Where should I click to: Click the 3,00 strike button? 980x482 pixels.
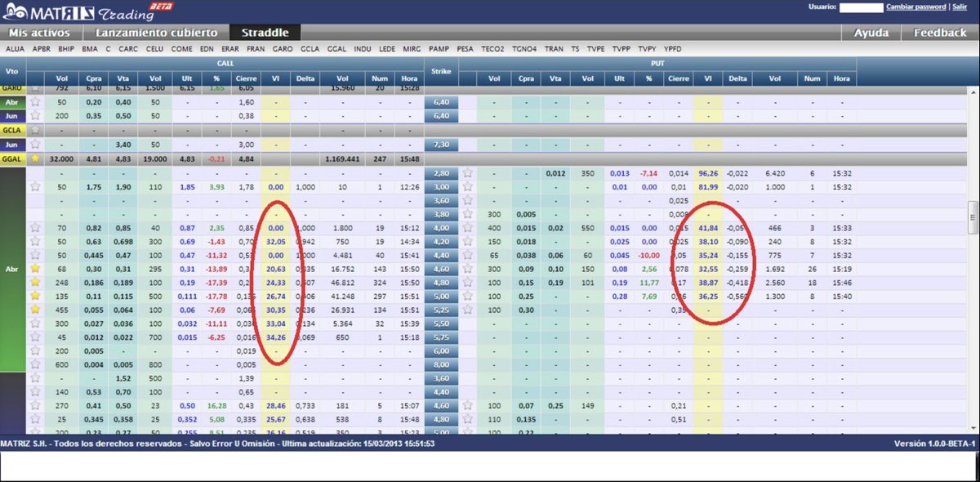click(x=441, y=187)
